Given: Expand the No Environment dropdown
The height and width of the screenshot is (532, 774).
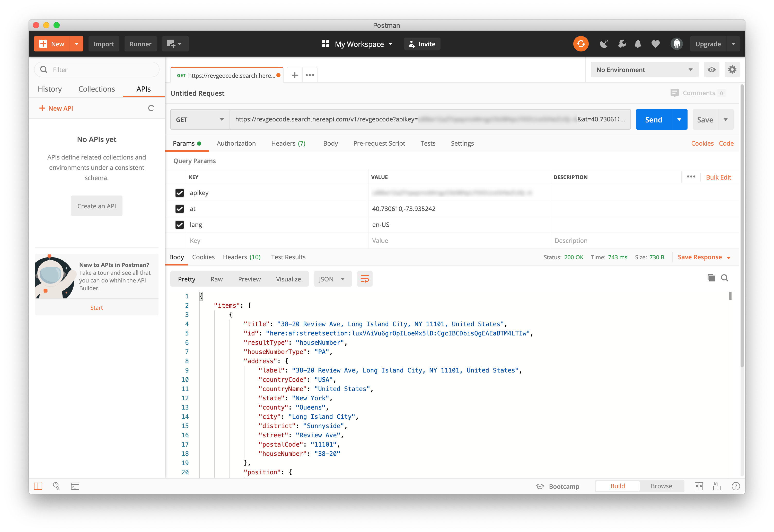Looking at the screenshot, I should (644, 70).
